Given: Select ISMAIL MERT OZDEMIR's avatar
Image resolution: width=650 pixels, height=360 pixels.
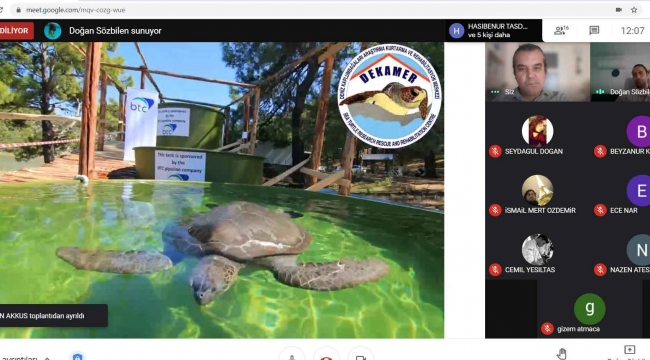Looking at the screenshot, I should (537, 190).
